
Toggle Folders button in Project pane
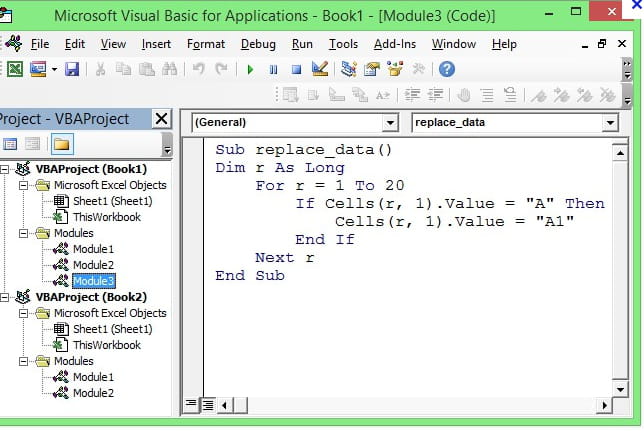tap(62, 144)
